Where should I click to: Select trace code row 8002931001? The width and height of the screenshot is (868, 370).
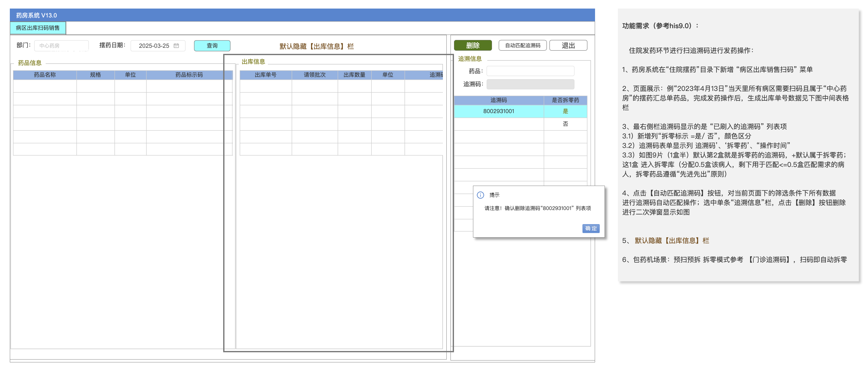coord(498,112)
